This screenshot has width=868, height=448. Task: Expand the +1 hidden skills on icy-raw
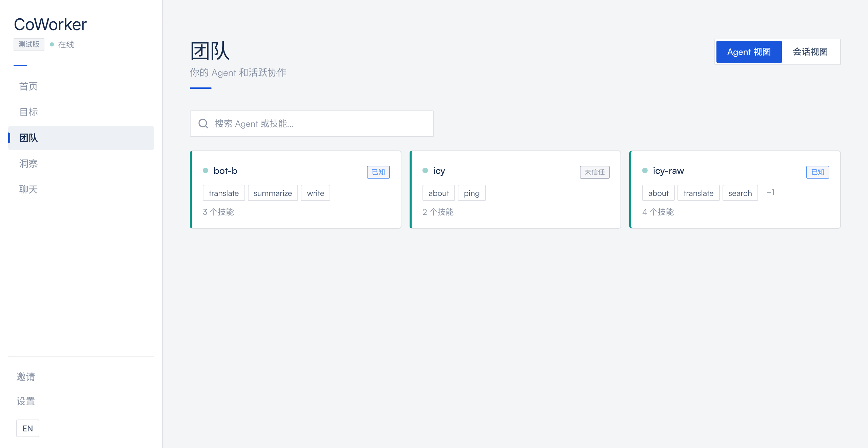(770, 192)
